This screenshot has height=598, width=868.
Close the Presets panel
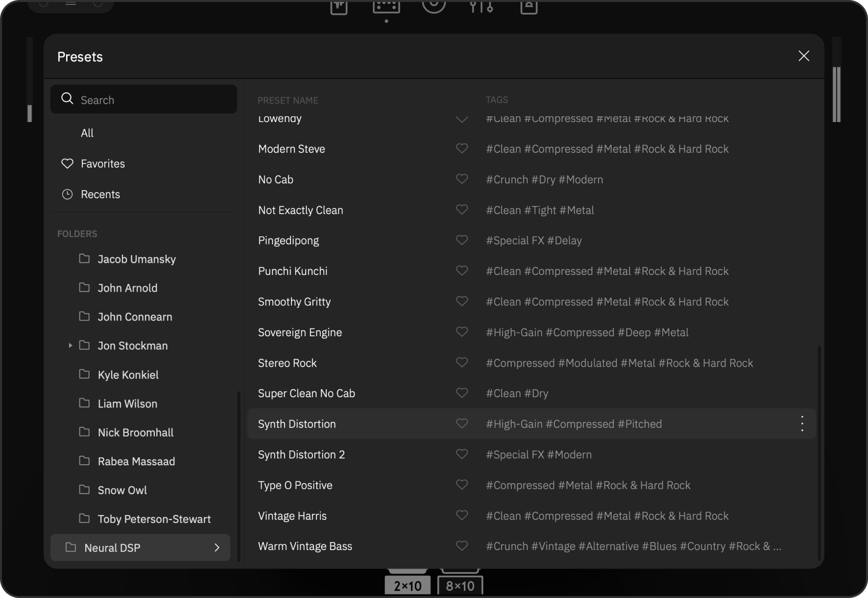(804, 56)
